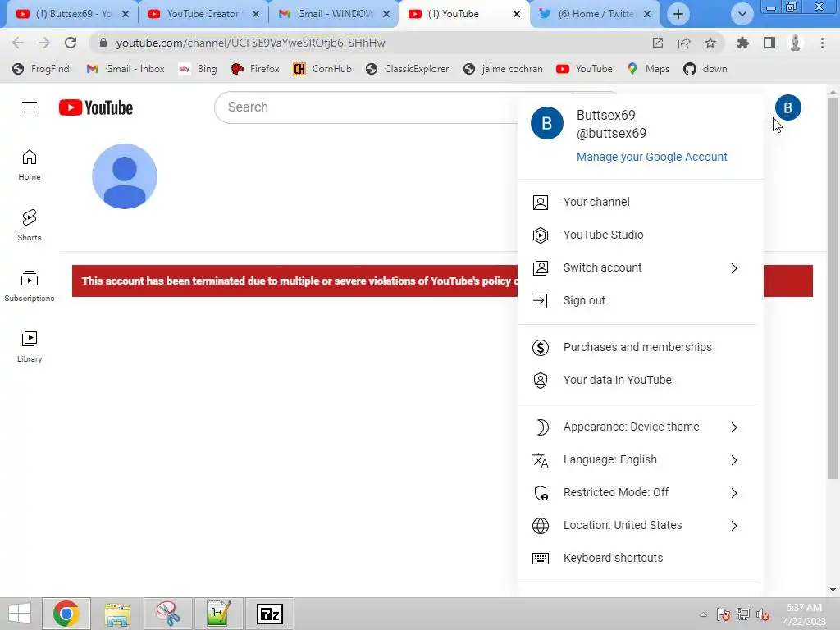Screen dimensions: 840x630
Task: Open the jaime cochran bookmark
Action: [x=503, y=69]
